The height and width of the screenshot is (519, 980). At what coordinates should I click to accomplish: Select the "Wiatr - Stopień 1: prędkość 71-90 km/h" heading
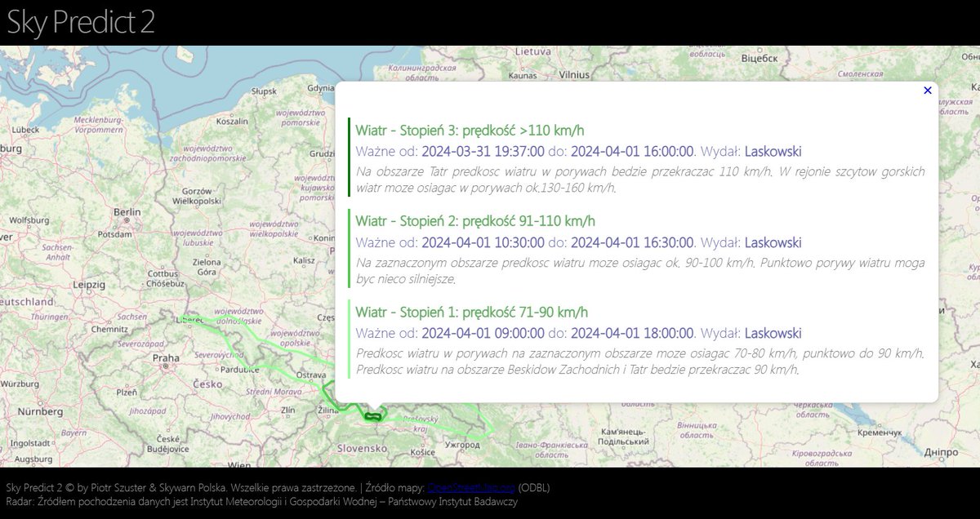471,313
